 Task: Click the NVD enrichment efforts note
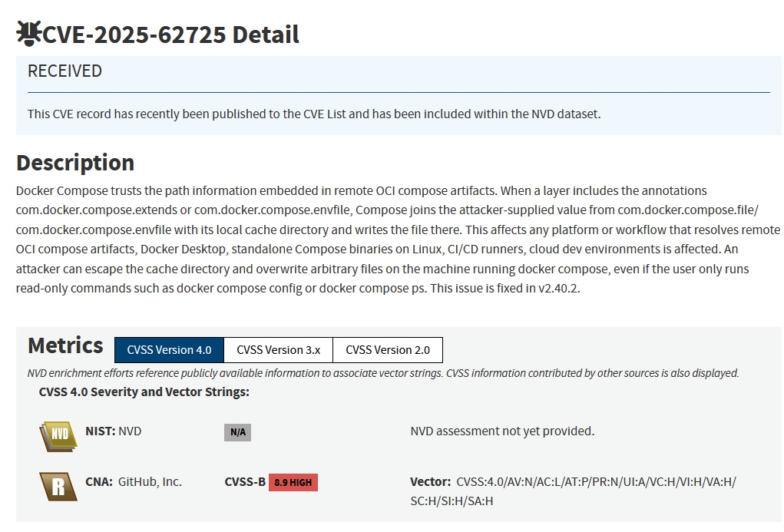pos(382,374)
